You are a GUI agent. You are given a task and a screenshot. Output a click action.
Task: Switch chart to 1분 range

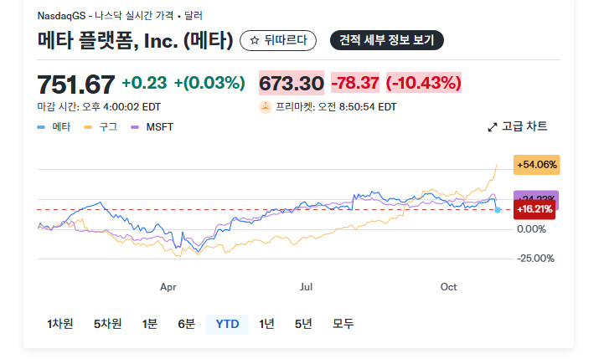(x=150, y=324)
